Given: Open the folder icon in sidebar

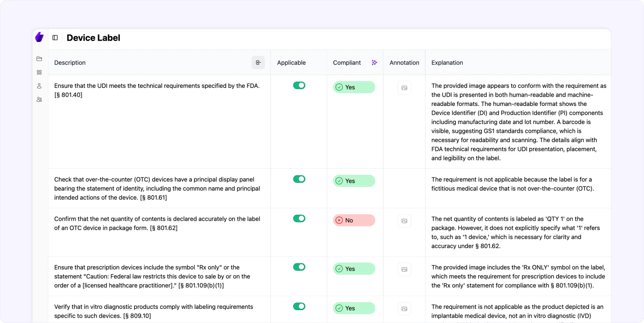Looking at the screenshot, I should tap(39, 59).
